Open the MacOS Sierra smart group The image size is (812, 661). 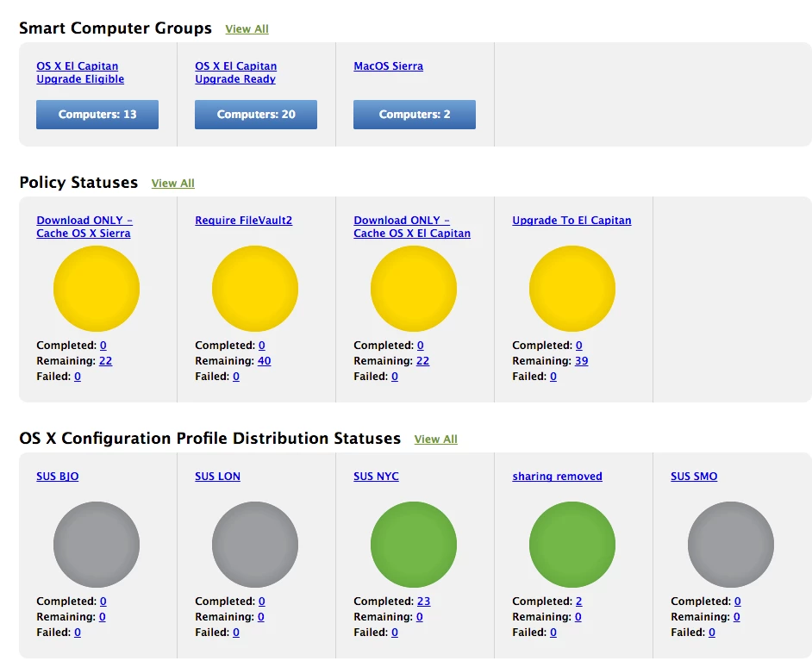389,66
